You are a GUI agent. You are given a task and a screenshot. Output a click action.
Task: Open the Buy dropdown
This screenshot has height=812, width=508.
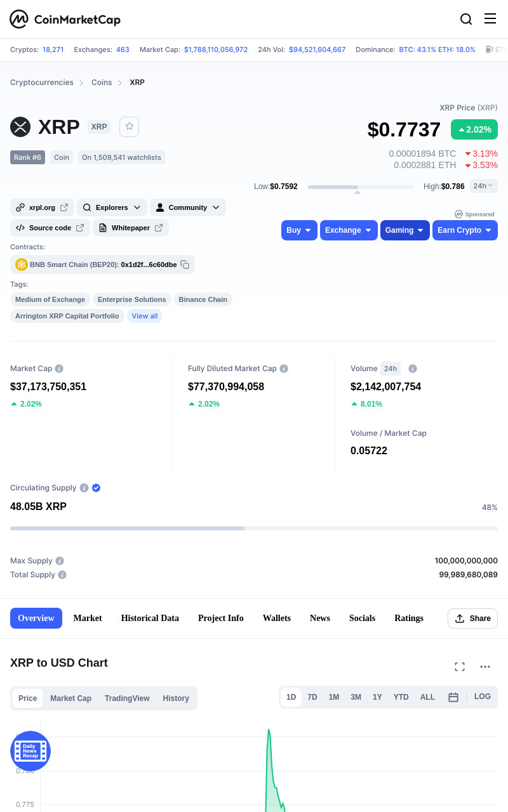tap(299, 230)
